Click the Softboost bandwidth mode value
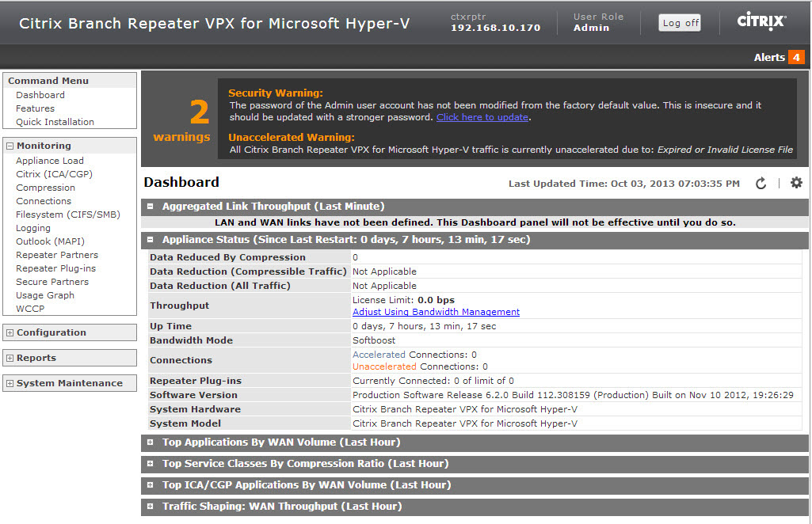This screenshot has width=812, height=524. point(374,340)
